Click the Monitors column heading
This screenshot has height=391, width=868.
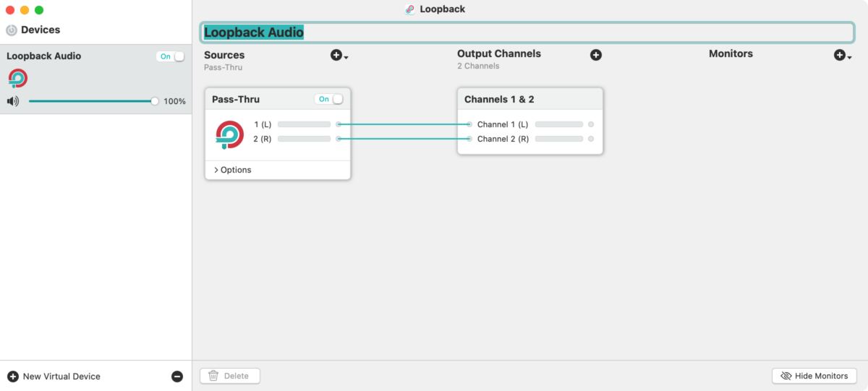(x=731, y=53)
